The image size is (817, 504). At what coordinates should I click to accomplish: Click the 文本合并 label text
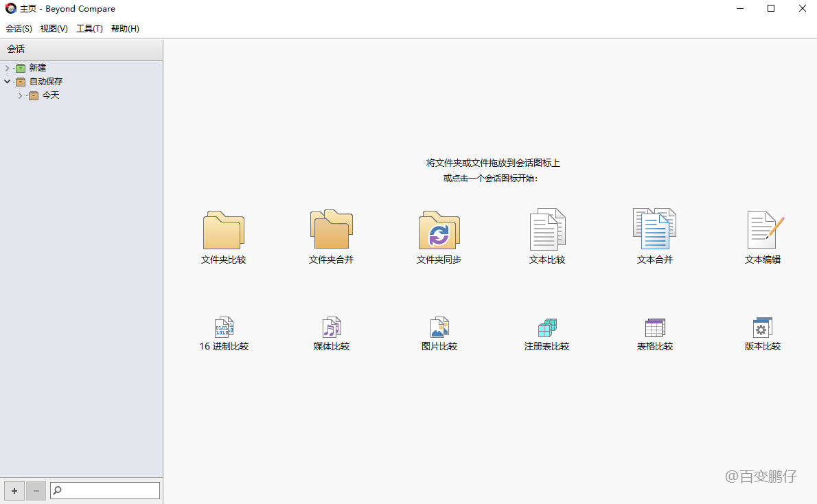(x=655, y=260)
